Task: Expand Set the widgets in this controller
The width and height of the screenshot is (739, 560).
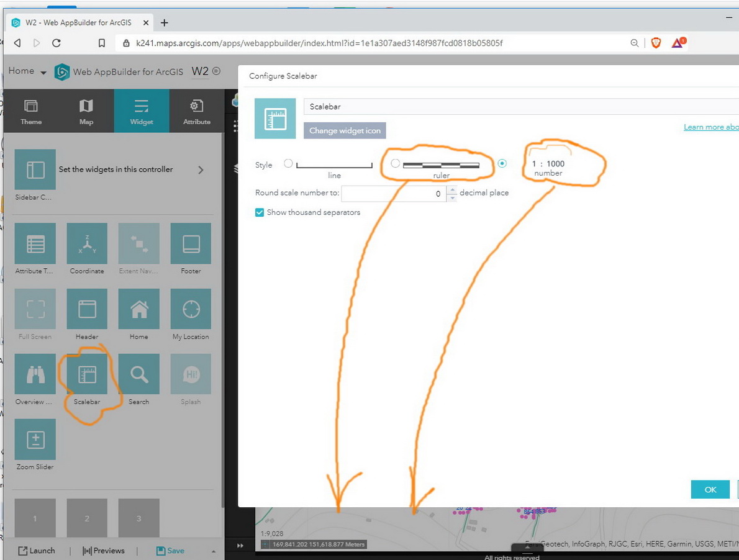Action: point(201,170)
